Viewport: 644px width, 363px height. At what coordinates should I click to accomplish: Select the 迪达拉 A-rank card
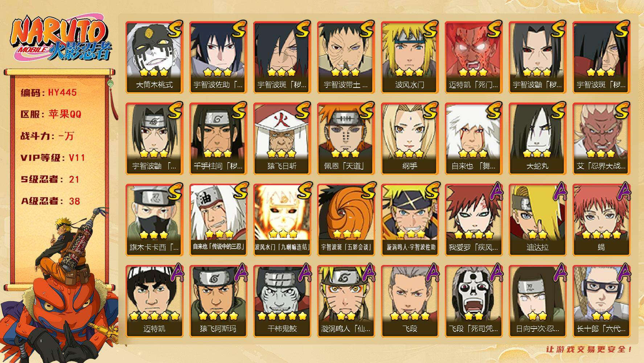[x=537, y=220]
